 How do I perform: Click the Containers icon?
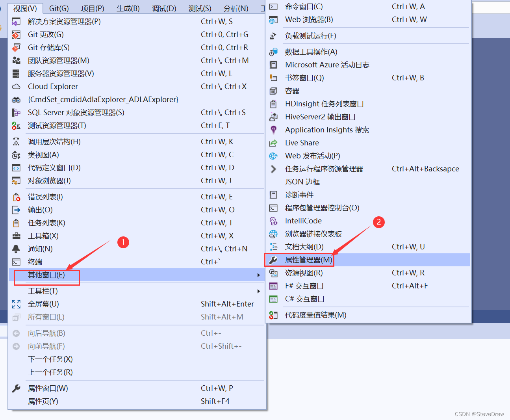tap(273, 91)
